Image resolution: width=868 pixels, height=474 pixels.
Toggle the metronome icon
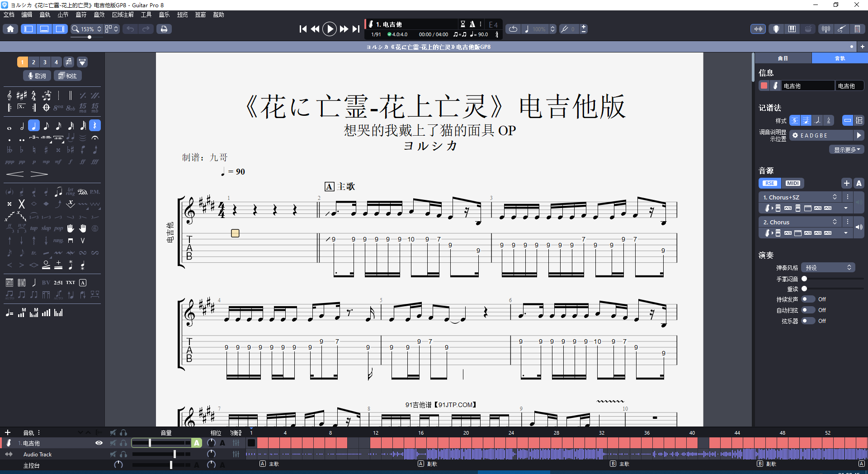point(472,24)
